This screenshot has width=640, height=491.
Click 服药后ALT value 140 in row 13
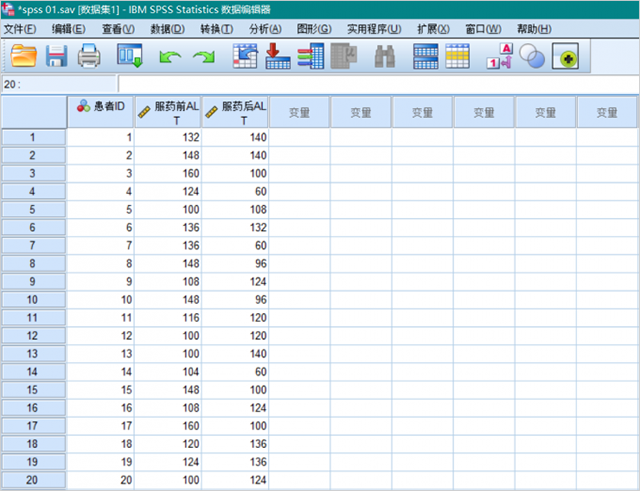[x=235, y=353]
